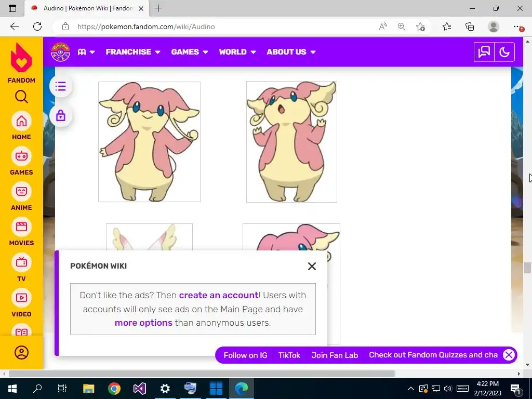The image size is (532, 399).
Task: Expand the FRANCHISE menu
Action: coord(132,52)
